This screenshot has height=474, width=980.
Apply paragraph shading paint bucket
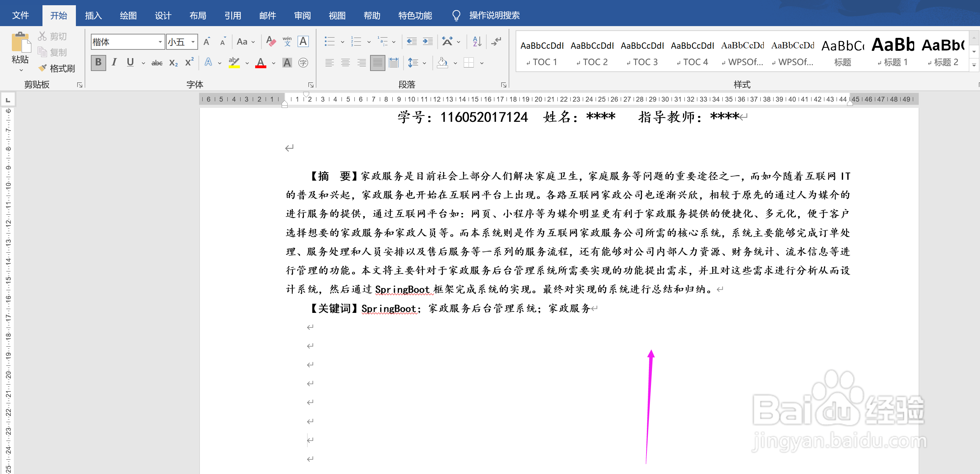[442, 63]
